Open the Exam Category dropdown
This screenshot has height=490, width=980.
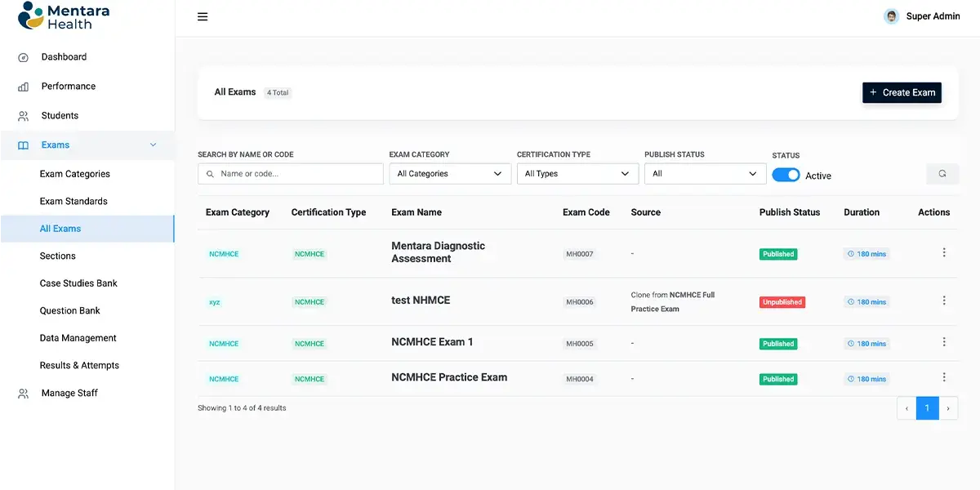pyautogui.click(x=450, y=174)
